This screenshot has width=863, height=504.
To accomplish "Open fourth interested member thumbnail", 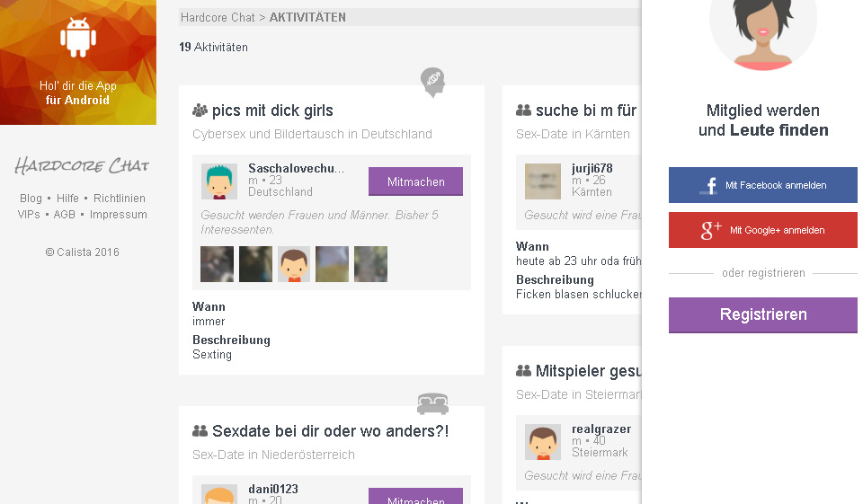I will (332, 264).
